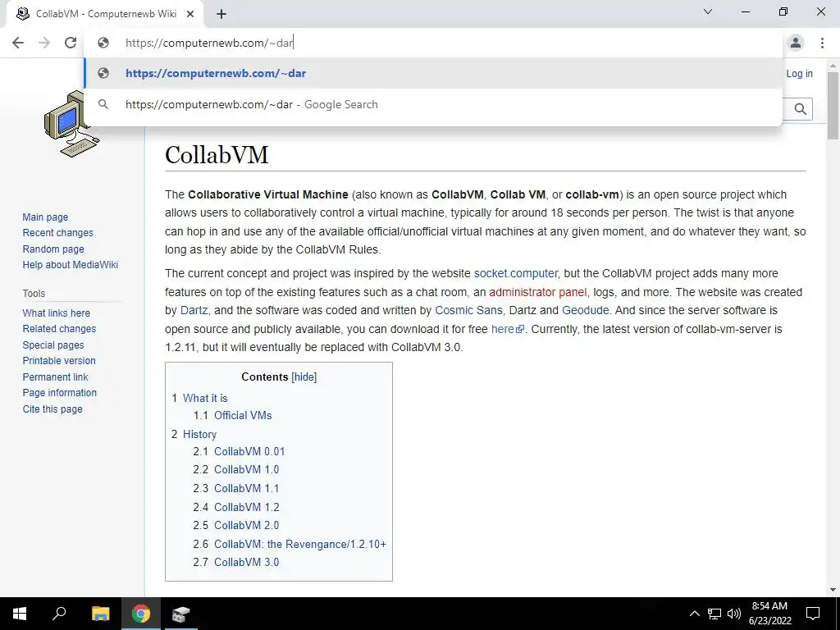
Task: Click the Chrome taskbar icon
Action: [x=141, y=614]
